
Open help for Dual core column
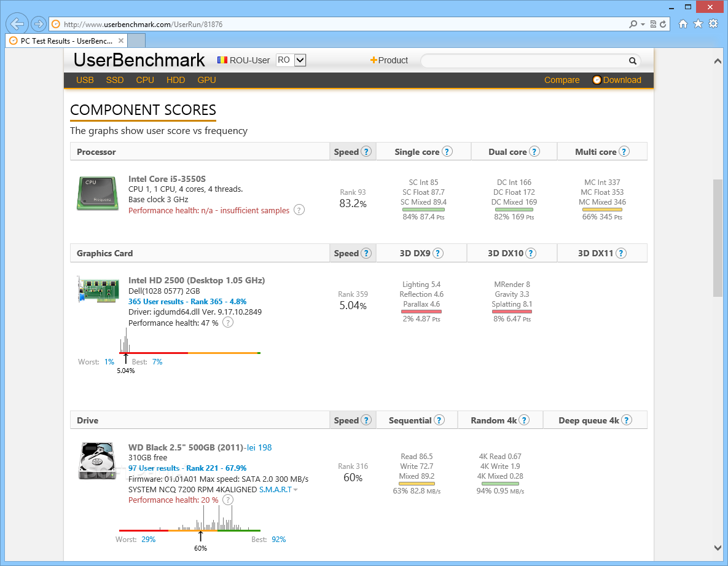[x=534, y=151]
